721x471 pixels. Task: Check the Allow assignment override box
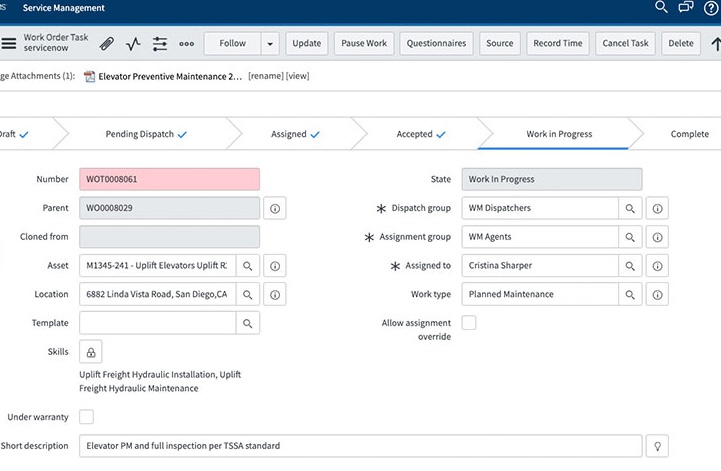click(469, 323)
